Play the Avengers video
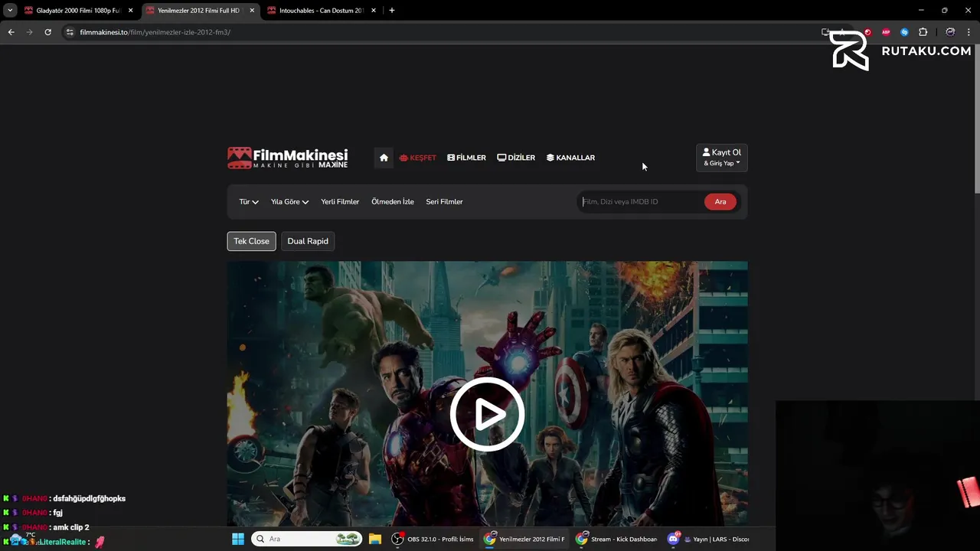Screen dimensions: 980x551 [x=487, y=414]
